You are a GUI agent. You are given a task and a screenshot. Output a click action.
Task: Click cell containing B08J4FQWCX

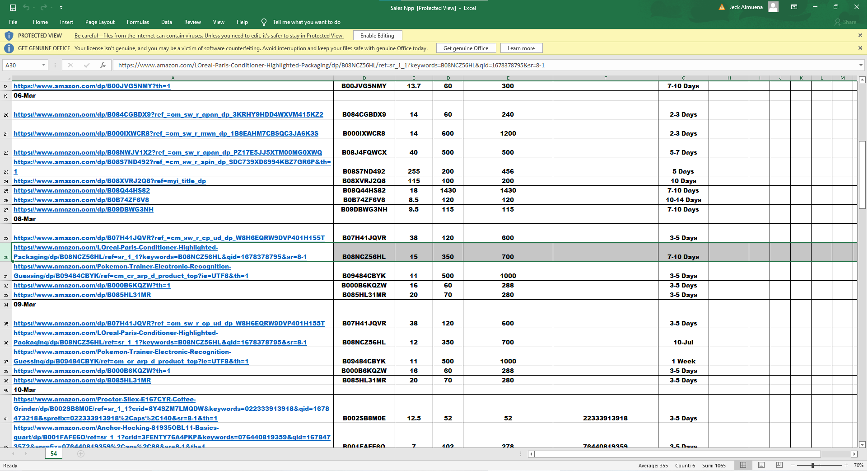(x=364, y=148)
